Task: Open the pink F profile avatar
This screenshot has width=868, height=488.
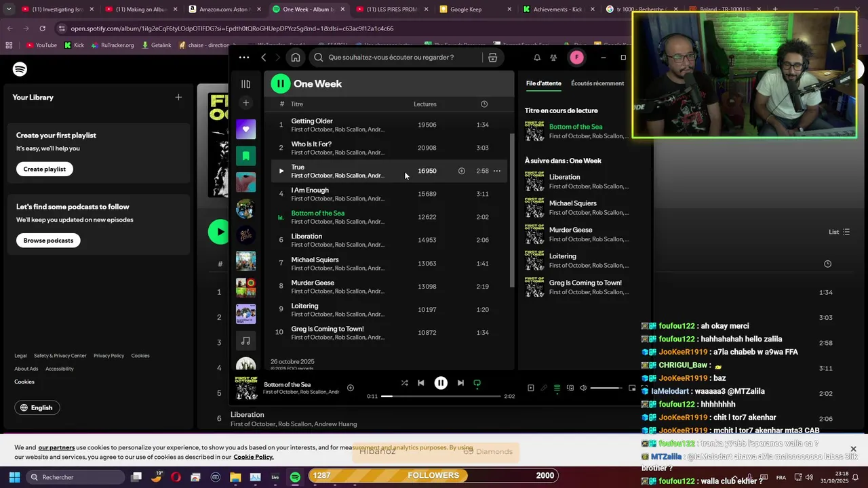Action: pyautogui.click(x=576, y=58)
